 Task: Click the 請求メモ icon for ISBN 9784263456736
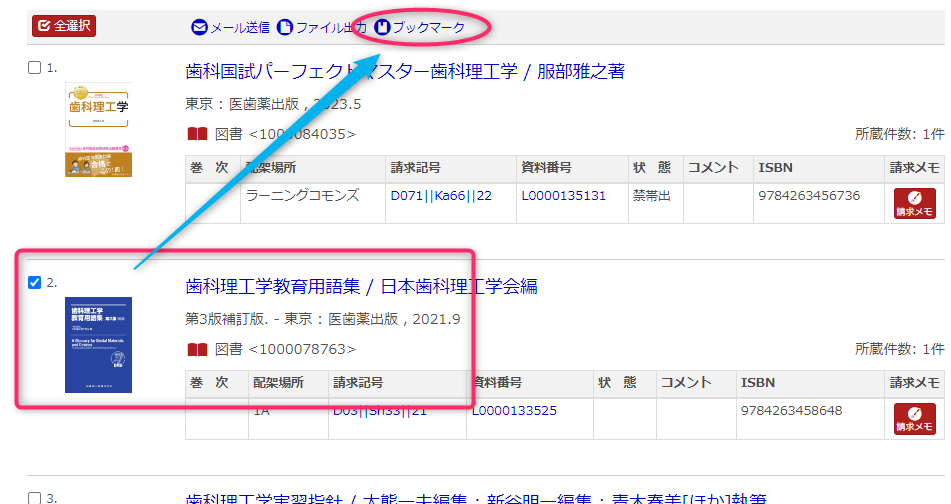(x=914, y=203)
